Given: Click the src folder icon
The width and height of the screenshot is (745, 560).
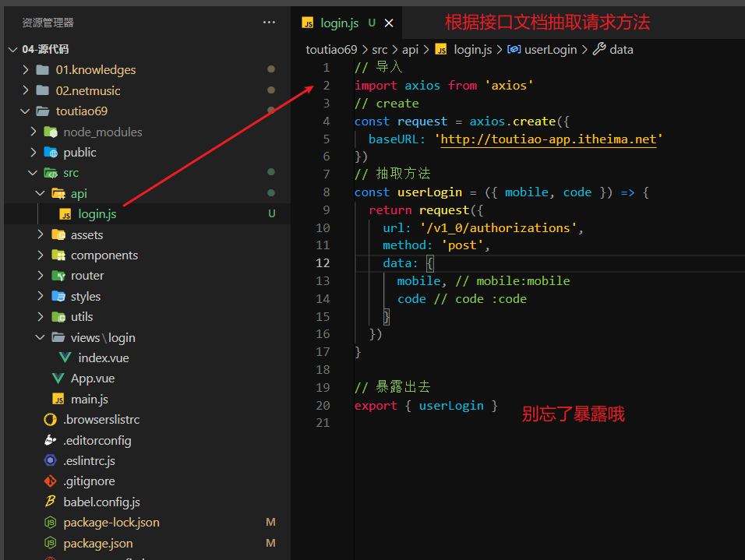Looking at the screenshot, I should 51,173.
